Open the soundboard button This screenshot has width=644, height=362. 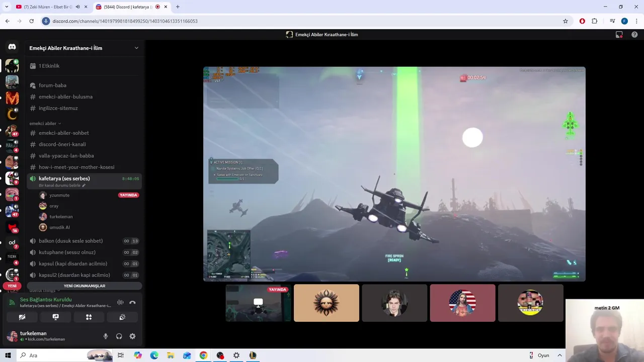[x=122, y=317]
